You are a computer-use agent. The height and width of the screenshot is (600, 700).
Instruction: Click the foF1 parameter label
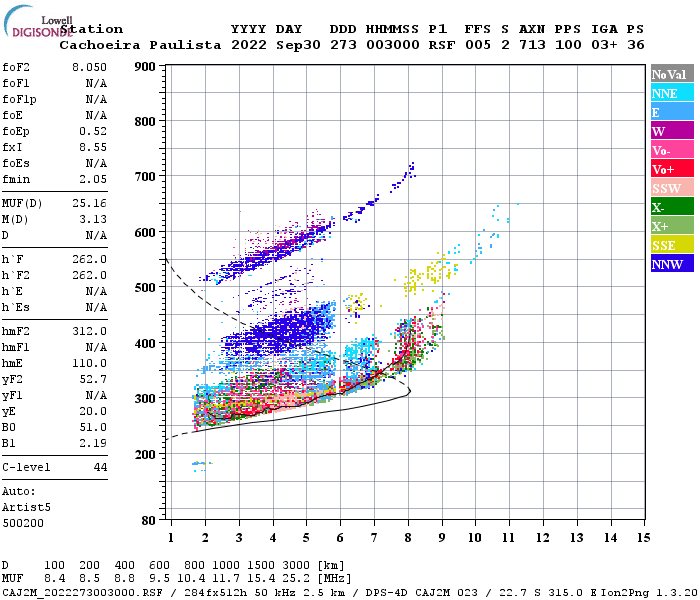[16, 83]
